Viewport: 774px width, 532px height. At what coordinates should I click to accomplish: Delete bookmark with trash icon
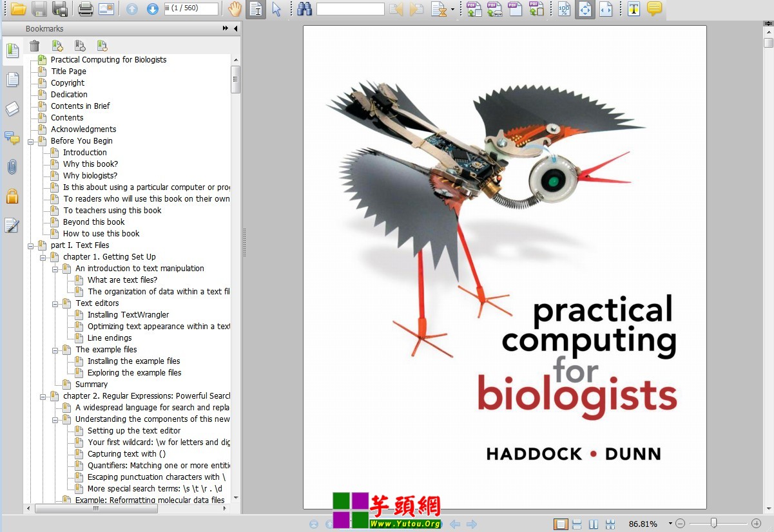tap(35, 46)
